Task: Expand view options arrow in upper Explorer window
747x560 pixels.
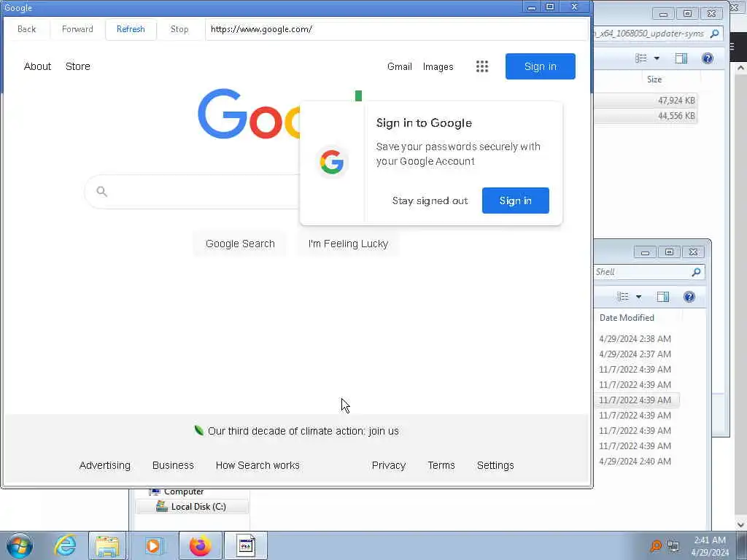Action: tap(657, 58)
